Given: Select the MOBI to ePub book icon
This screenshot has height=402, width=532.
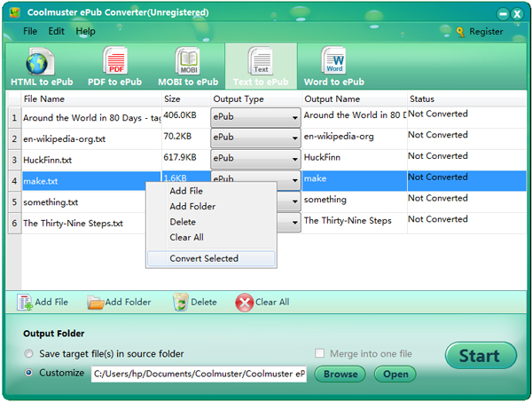Looking at the screenshot, I should (x=188, y=61).
